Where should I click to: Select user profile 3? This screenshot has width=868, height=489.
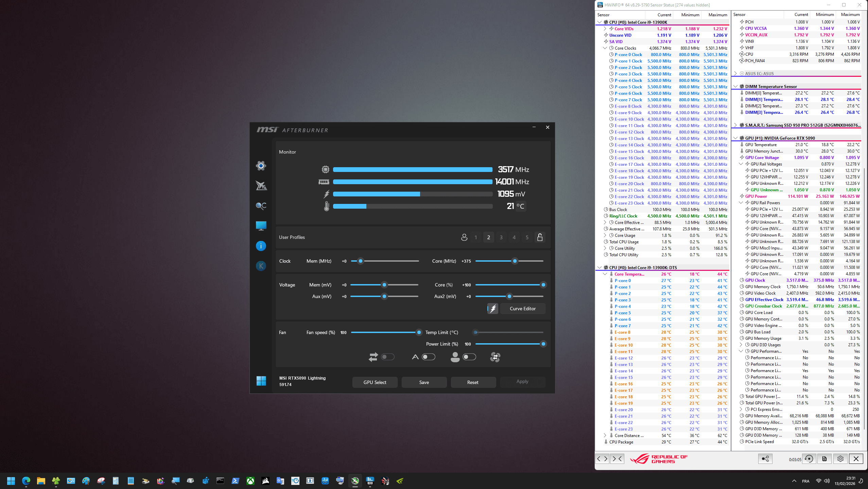point(501,237)
